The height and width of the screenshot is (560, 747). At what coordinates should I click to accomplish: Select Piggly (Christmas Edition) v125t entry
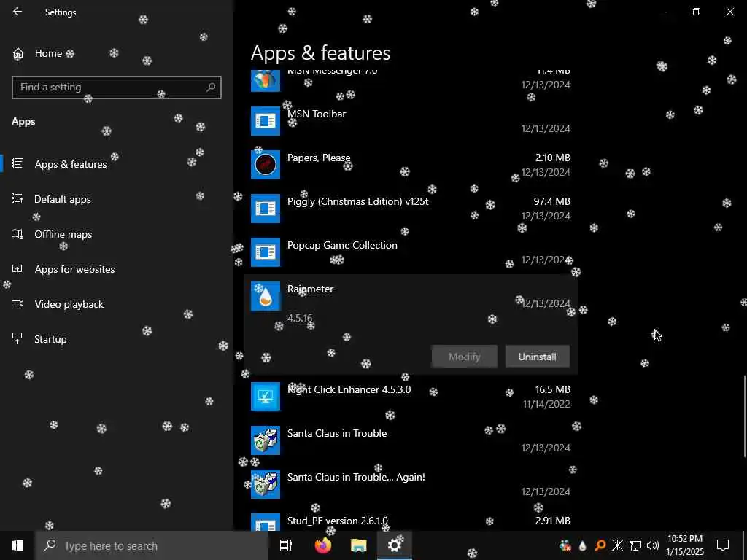click(411, 209)
